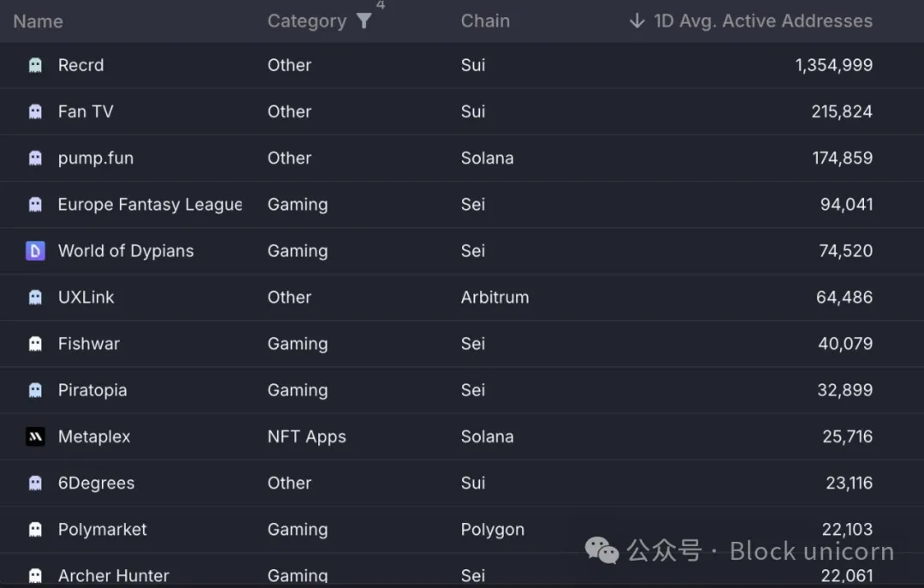This screenshot has width=924, height=588.
Task: Click the pump.fun ghost icon
Action: point(35,158)
